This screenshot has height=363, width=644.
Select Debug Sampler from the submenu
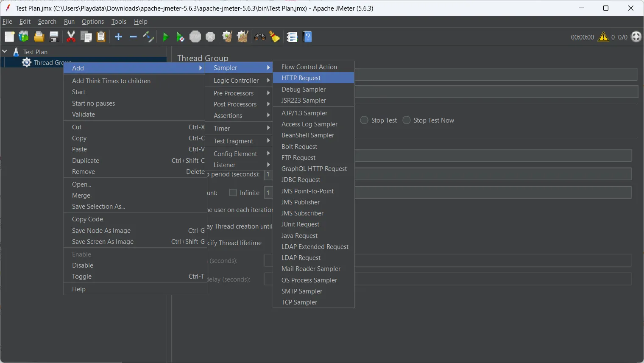(314, 89)
